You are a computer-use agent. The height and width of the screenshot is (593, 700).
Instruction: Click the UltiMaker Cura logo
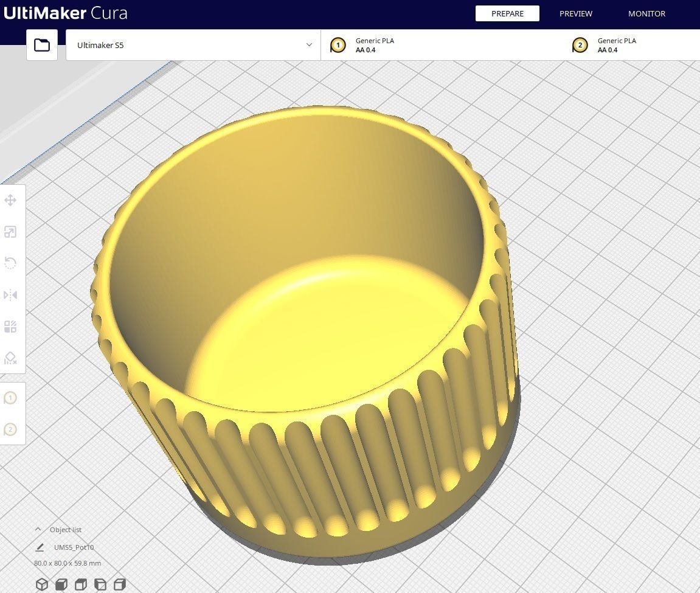click(65, 13)
